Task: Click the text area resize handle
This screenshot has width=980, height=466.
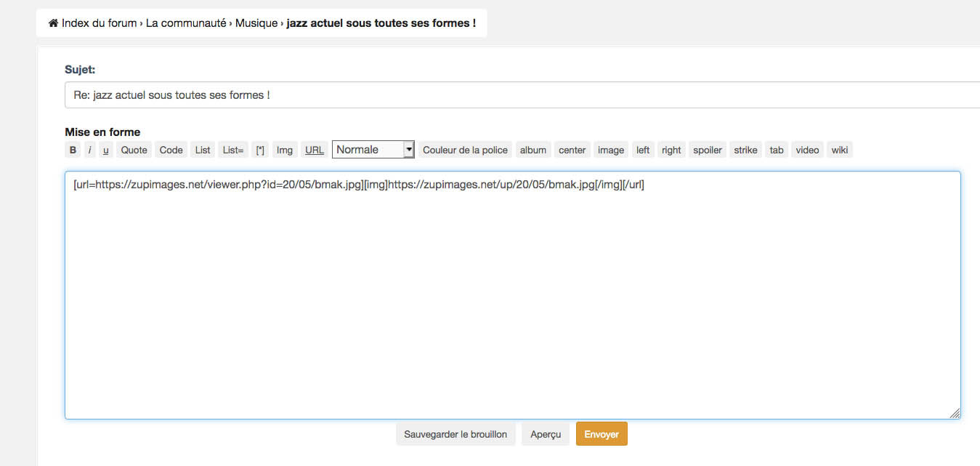Action: pos(955,413)
